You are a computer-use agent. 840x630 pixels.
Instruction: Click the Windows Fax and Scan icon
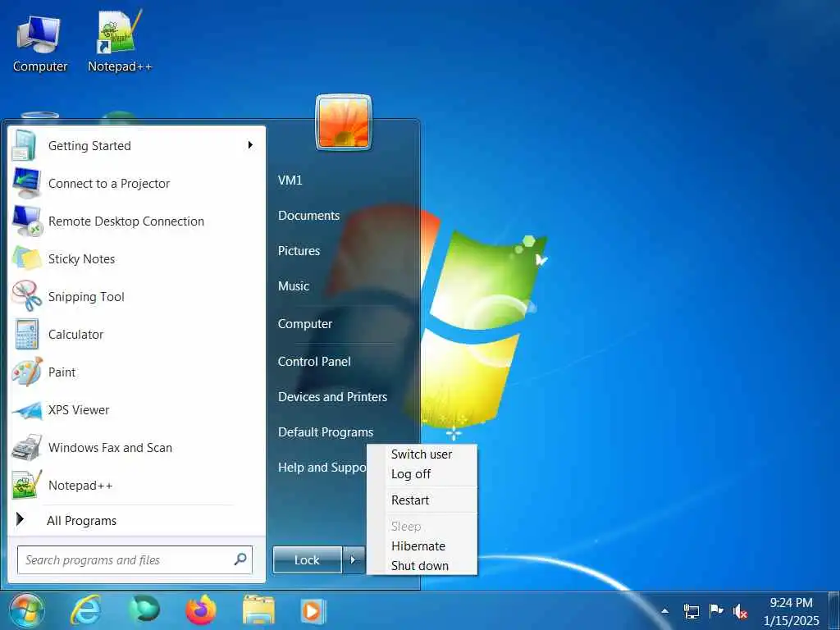point(26,447)
